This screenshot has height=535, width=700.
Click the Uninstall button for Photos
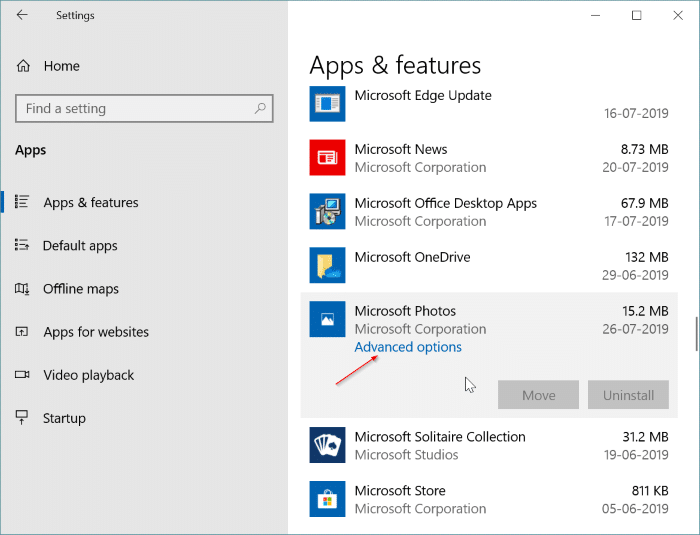628,395
